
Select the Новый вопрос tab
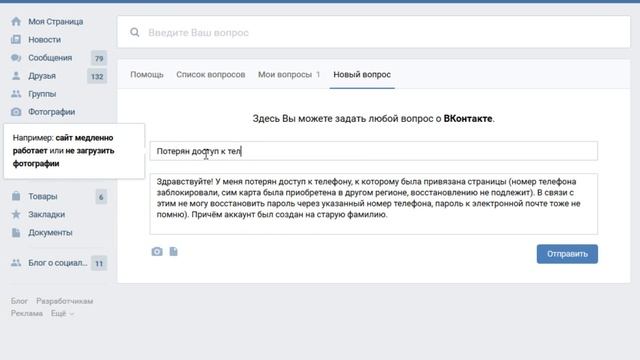coord(362,75)
